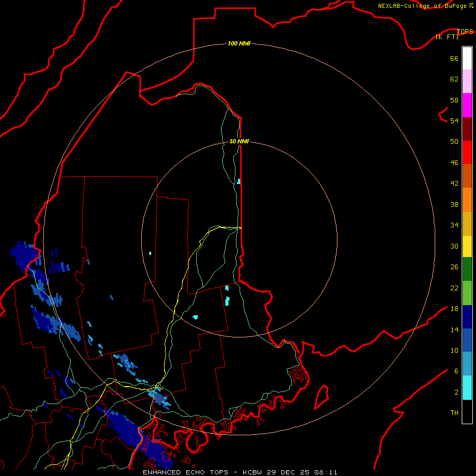The image size is (476, 476).
Task: Click the bright red 46-50 legend swatch
Action: point(467,152)
